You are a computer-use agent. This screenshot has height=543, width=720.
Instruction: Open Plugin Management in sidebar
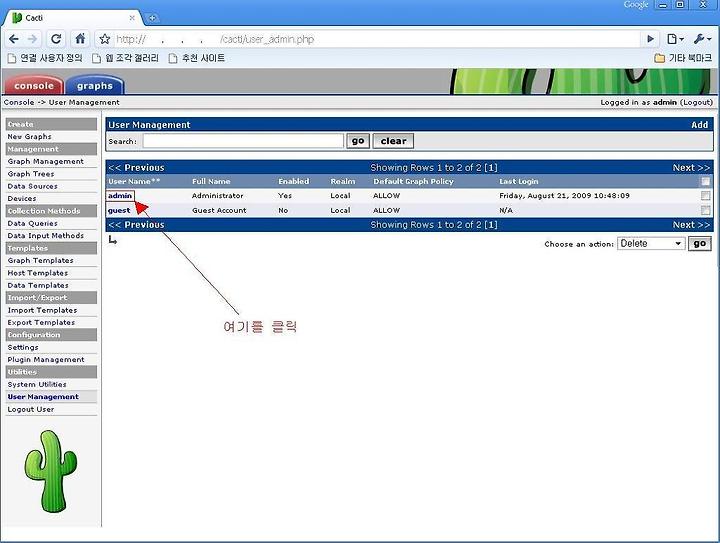click(45, 360)
